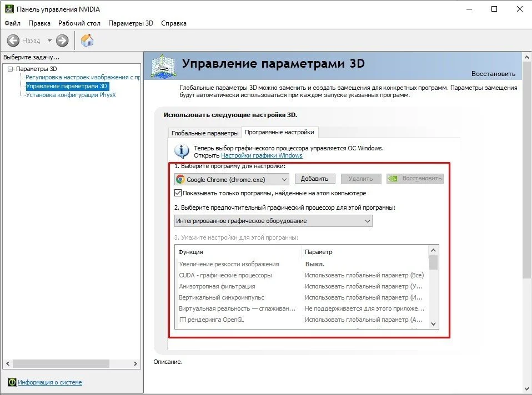Image resolution: width=532 pixels, height=395 pixels.
Task: Select the CUDA - графические процессоры row
Action: coord(302,275)
